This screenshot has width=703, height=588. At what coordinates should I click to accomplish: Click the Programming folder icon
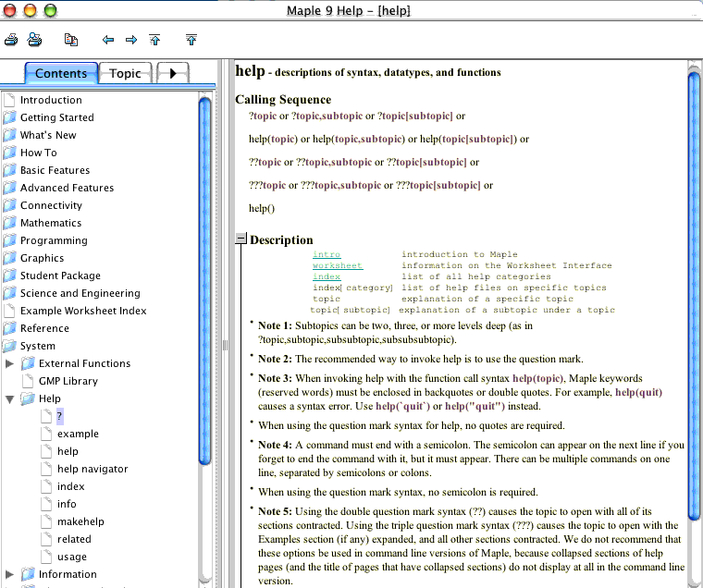tap(9, 240)
